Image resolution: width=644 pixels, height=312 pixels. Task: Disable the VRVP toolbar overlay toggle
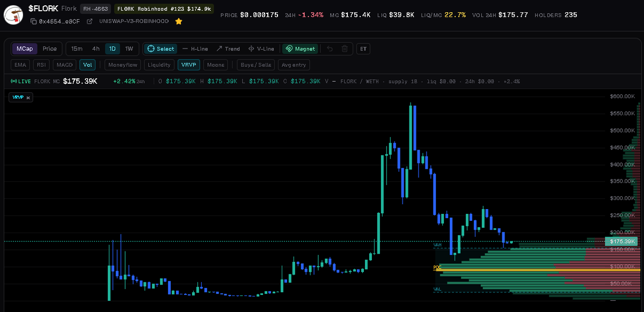click(189, 65)
